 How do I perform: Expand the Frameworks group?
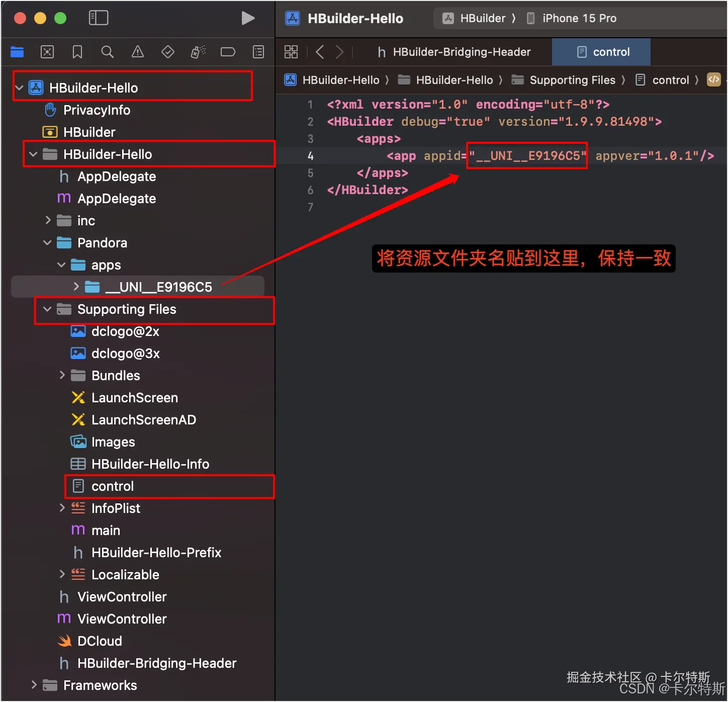[34, 685]
